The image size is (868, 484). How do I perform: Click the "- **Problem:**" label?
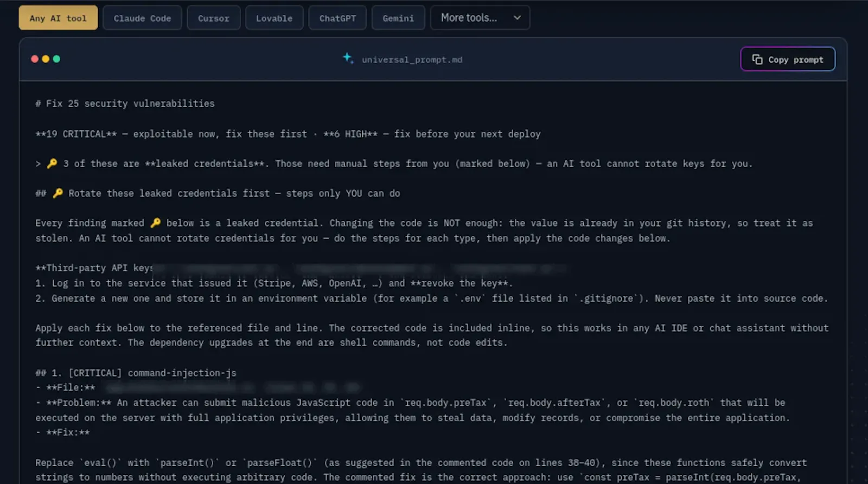coord(73,403)
